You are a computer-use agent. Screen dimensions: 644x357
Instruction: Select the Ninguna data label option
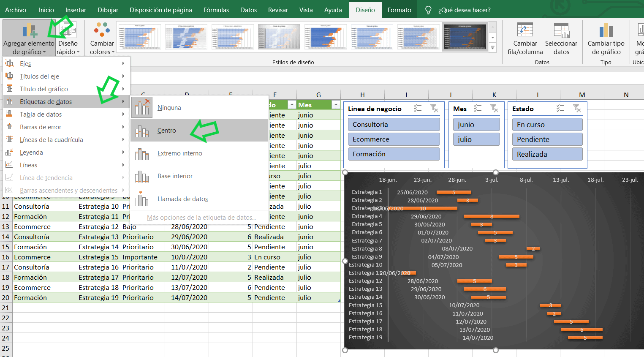tap(199, 108)
